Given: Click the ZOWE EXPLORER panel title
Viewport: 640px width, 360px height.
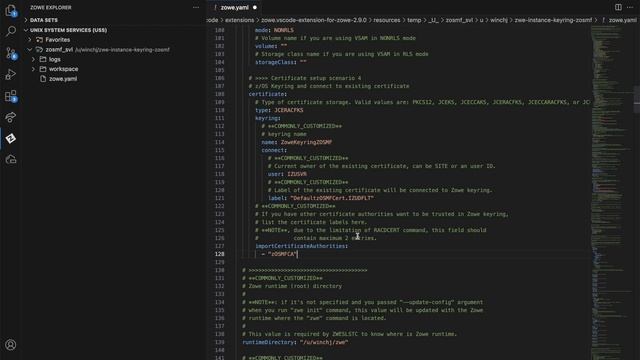Looking at the screenshot, I should (x=51, y=7).
